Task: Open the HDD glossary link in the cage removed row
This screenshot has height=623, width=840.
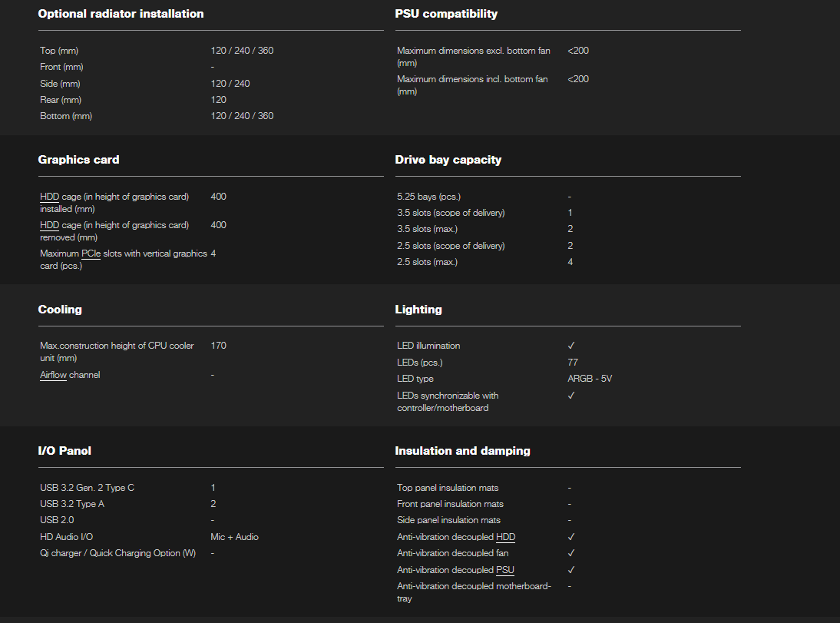Action: 49,225
